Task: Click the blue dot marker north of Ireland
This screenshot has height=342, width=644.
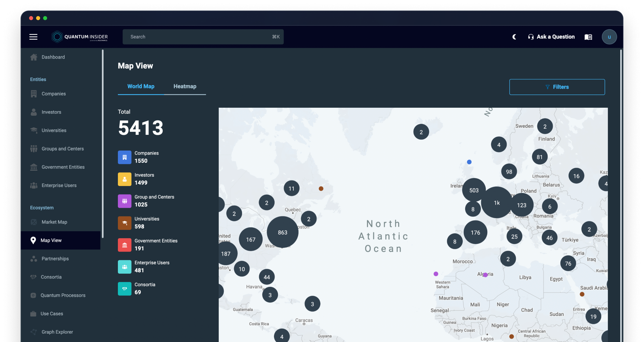Action: [469, 162]
